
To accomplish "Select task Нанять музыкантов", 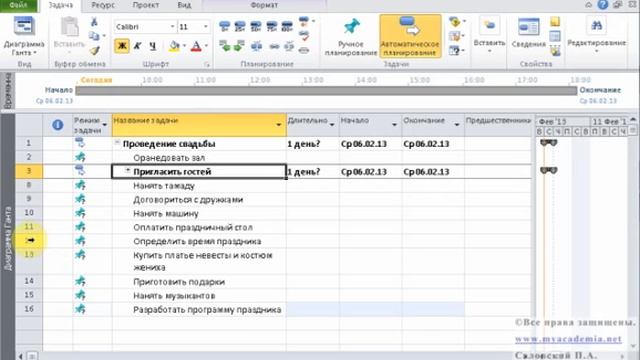I will point(199,296).
